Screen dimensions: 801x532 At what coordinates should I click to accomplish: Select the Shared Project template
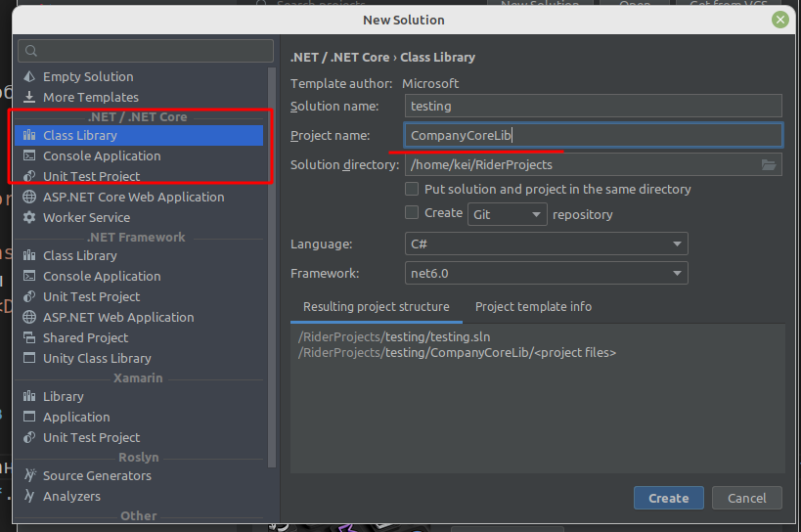point(85,337)
